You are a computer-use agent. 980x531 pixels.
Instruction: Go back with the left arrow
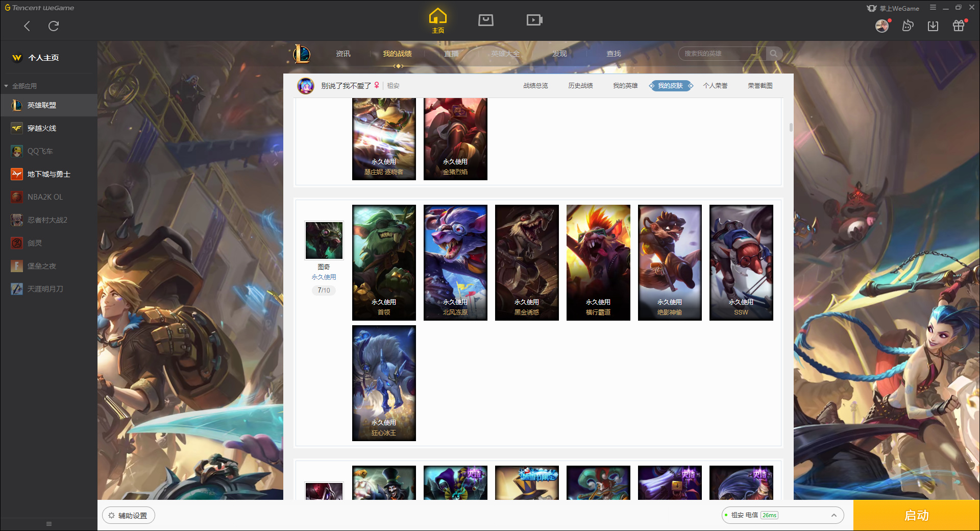[27, 26]
